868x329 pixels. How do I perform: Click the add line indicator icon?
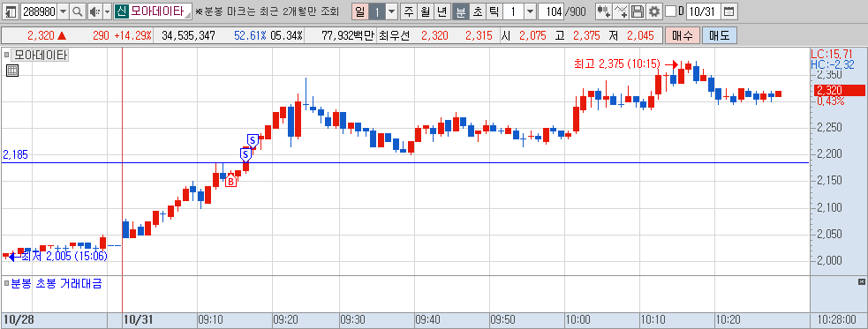pos(621,11)
